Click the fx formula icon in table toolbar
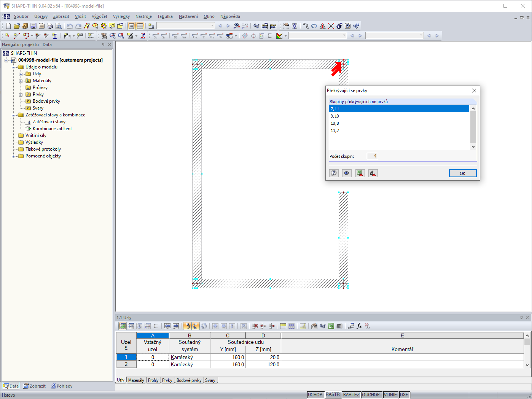 coord(359,326)
